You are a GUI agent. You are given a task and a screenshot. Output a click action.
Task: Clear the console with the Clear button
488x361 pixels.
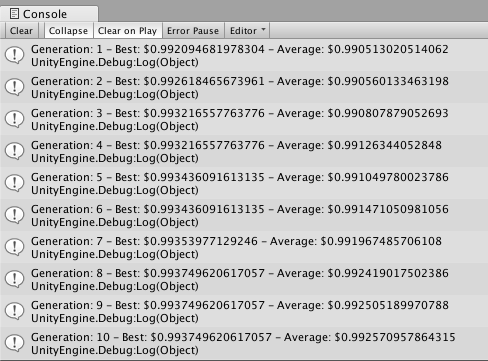click(21, 31)
